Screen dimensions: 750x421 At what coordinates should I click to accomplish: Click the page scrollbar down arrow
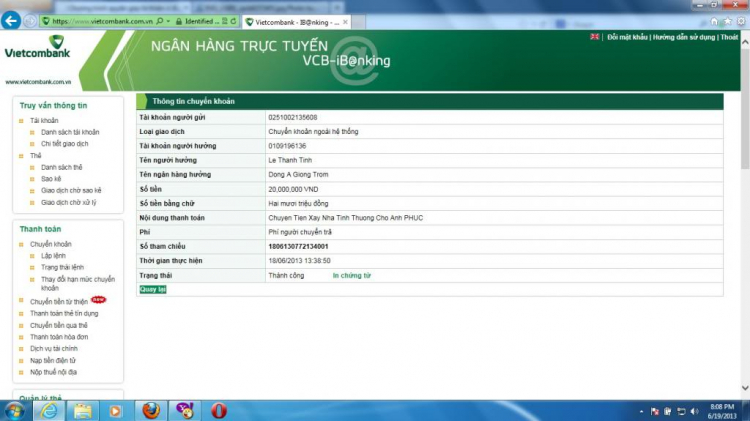pos(745,388)
